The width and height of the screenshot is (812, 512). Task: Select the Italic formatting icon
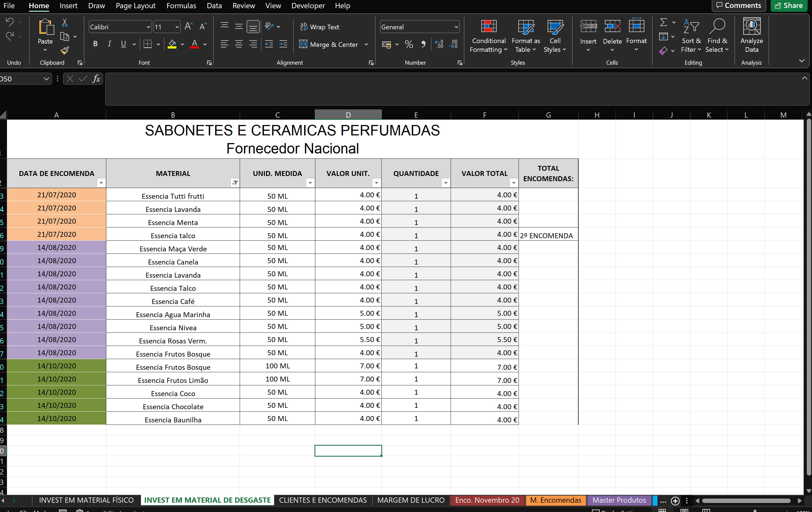click(109, 44)
